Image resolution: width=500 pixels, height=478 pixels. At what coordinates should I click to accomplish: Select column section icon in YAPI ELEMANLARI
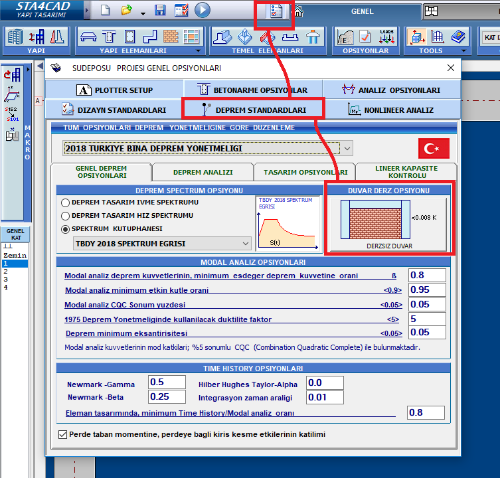coord(130,37)
